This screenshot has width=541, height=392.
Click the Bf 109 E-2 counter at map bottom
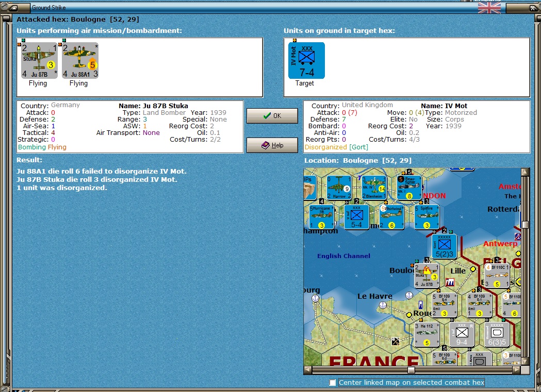pos(445,359)
